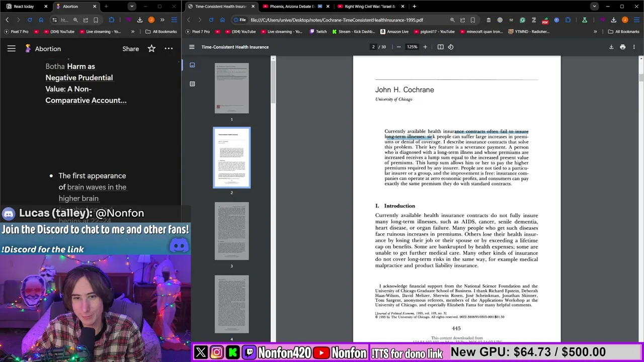Share the PDF page from address bar
The width and height of the screenshot is (644, 362).
(x=462, y=20)
